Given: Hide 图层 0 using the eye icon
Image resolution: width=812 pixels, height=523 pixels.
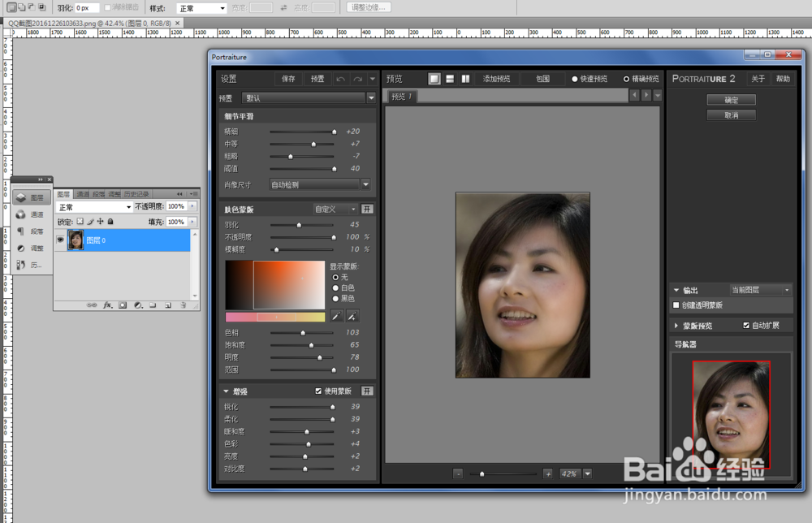Looking at the screenshot, I should [x=61, y=240].
